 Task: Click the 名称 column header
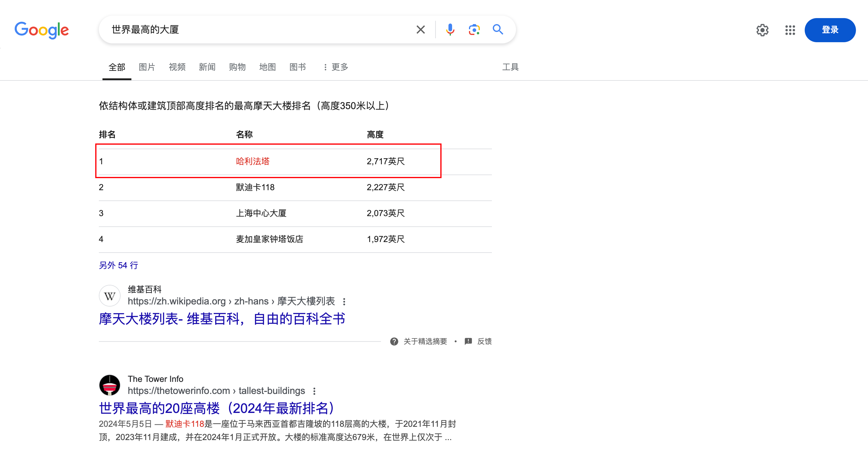point(244,135)
